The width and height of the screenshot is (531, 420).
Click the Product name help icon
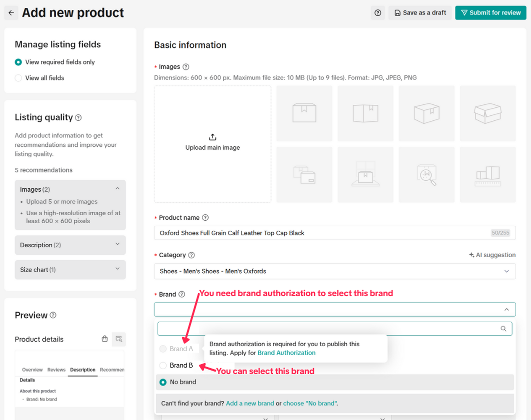(x=205, y=218)
